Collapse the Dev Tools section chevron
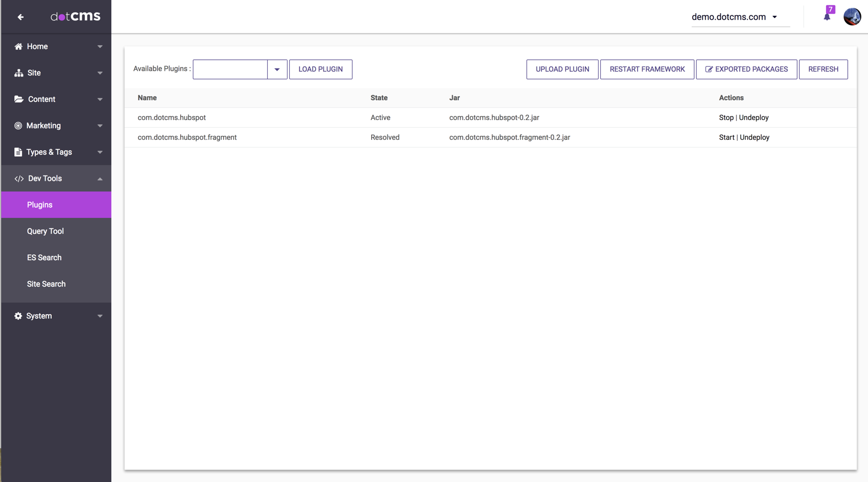The height and width of the screenshot is (482, 868). pyautogui.click(x=100, y=179)
